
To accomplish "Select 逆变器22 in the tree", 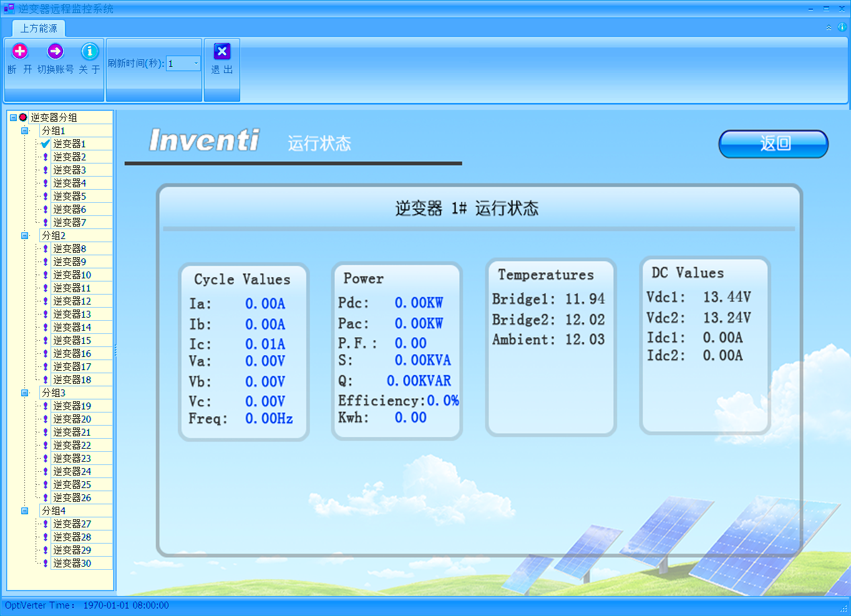I will tap(72, 446).
